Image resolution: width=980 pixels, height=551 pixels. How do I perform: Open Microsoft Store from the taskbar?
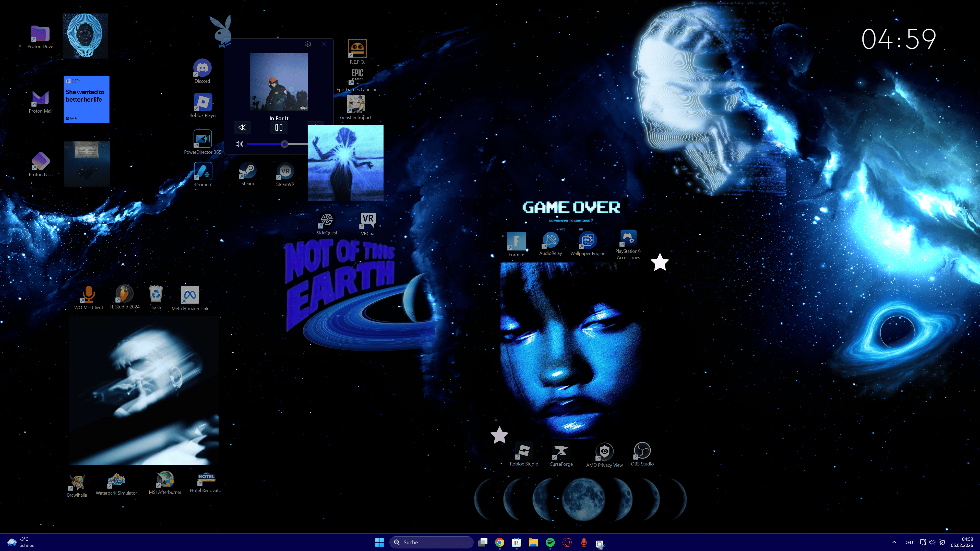point(516,542)
